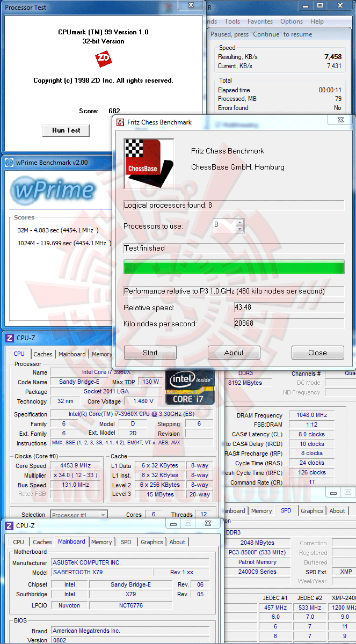Image resolution: width=356 pixels, height=644 pixels.
Task: Click Command Rate value 1T
Action: click(312, 482)
